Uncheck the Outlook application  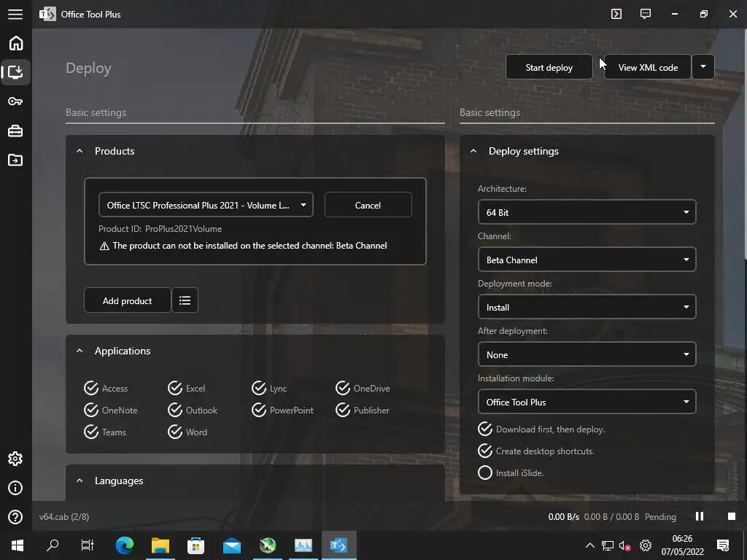[193, 411]
